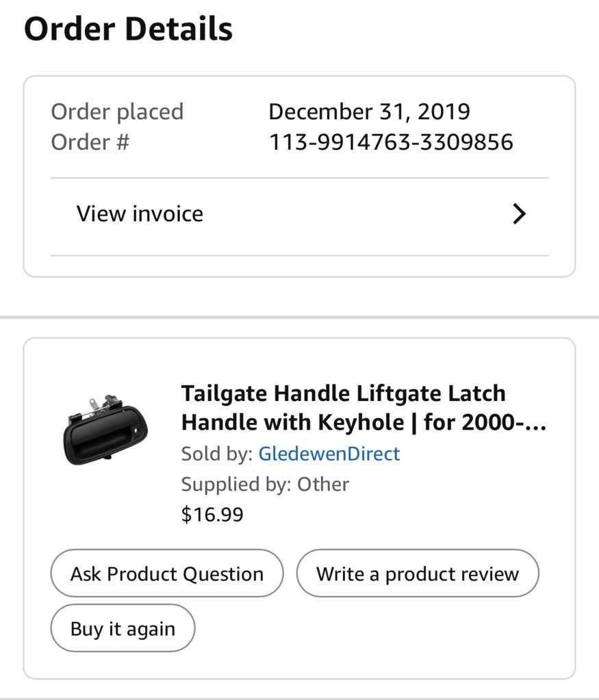Select the order number 113-9914763-3309856
The width and height of the screenshot is (599, 700).
click(x=392, y=142)
